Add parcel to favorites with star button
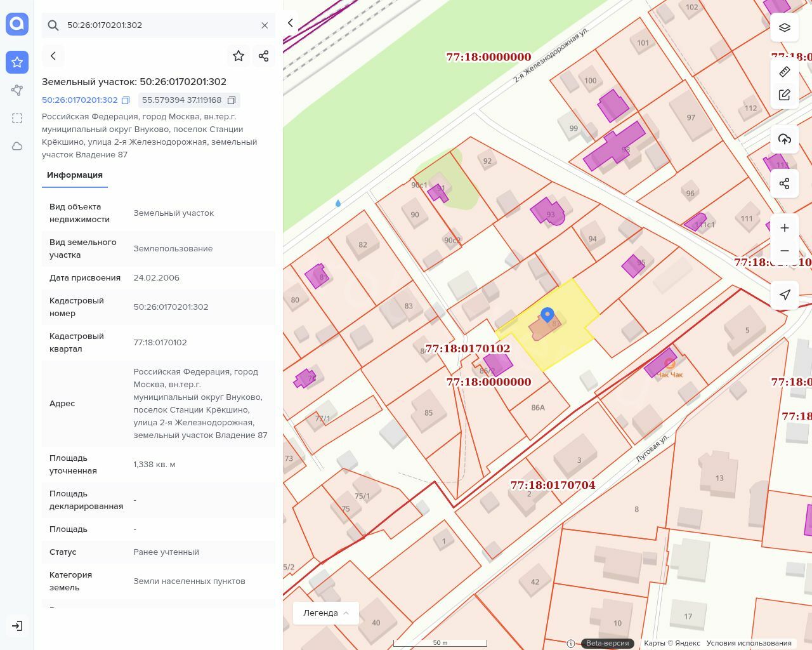This screenshot has height=650, width=812. coord(239,56)
